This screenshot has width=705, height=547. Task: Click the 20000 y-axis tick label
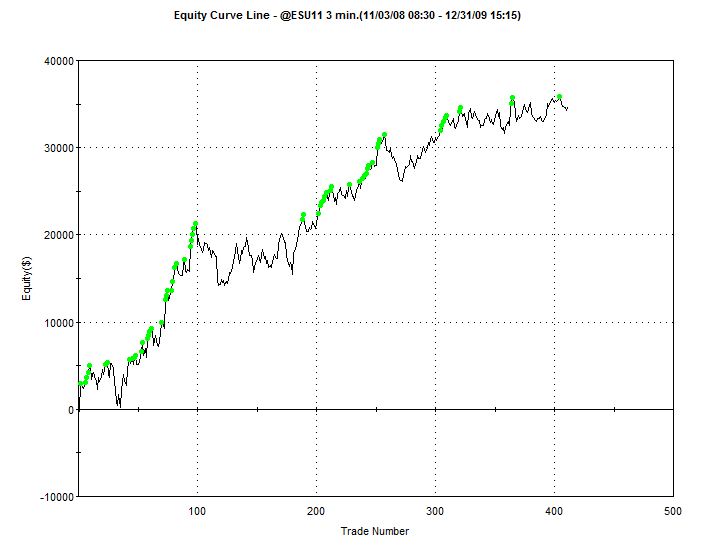click(55, 235)
